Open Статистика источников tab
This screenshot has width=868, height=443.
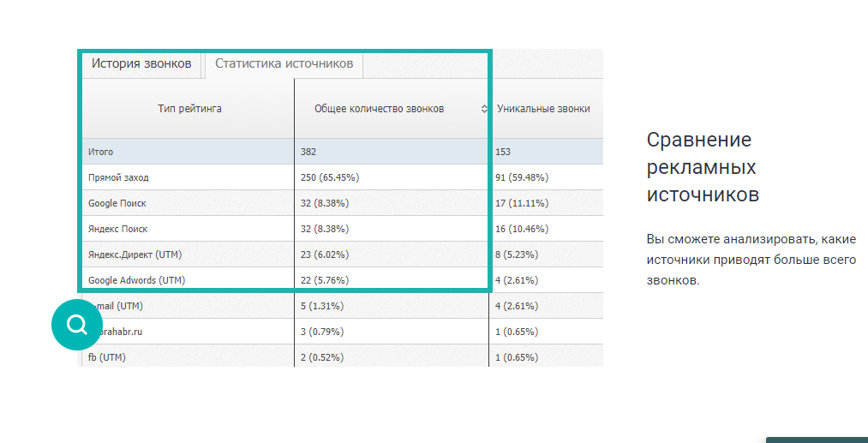point(284,63)
